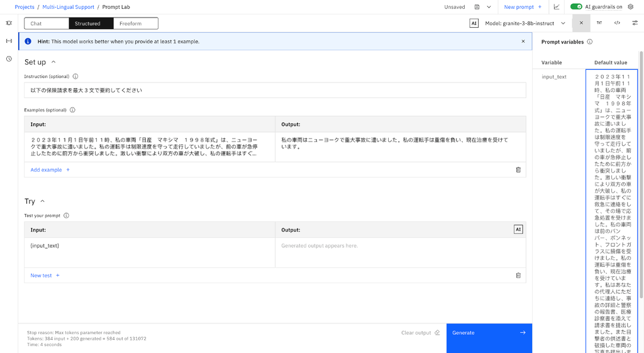This screenshot has height=353, width=644.
Task: Click the blue info icon in hint banner
Action: 28,41
